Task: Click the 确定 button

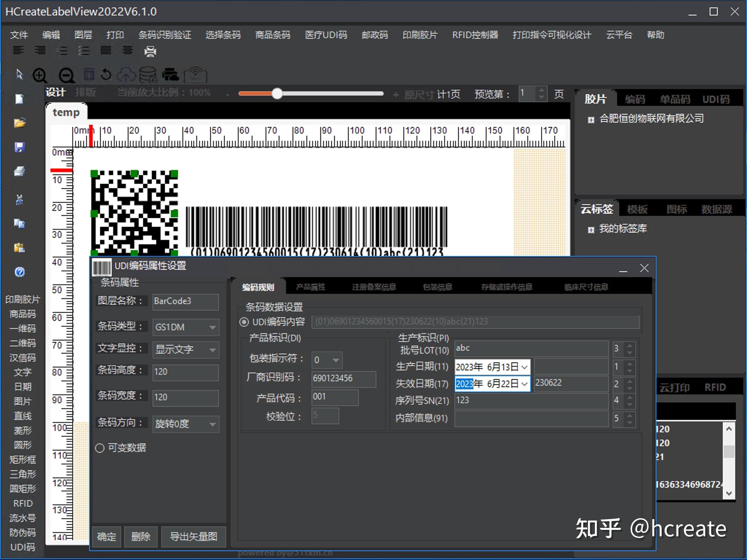Action: point(106,537)
